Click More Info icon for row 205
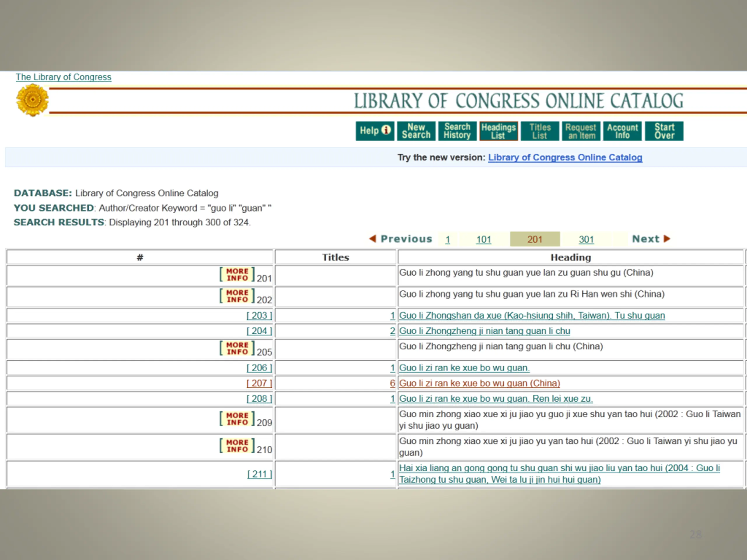Screen dimensions: 747x560 pos(237,348)
